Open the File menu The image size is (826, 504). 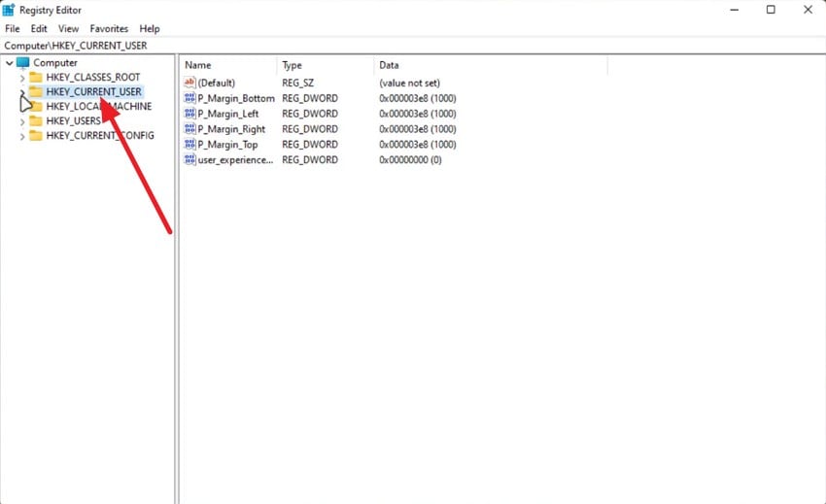pyautogui.click(x=12, y=28)
